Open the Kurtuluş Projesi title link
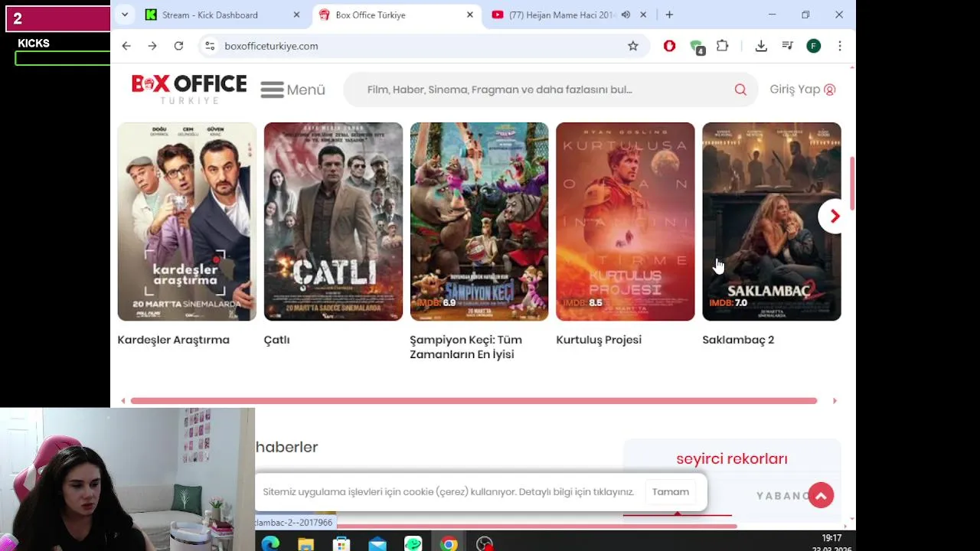Image resolution: width=980 pixels, height=551 pixels. tap(599, 340)
